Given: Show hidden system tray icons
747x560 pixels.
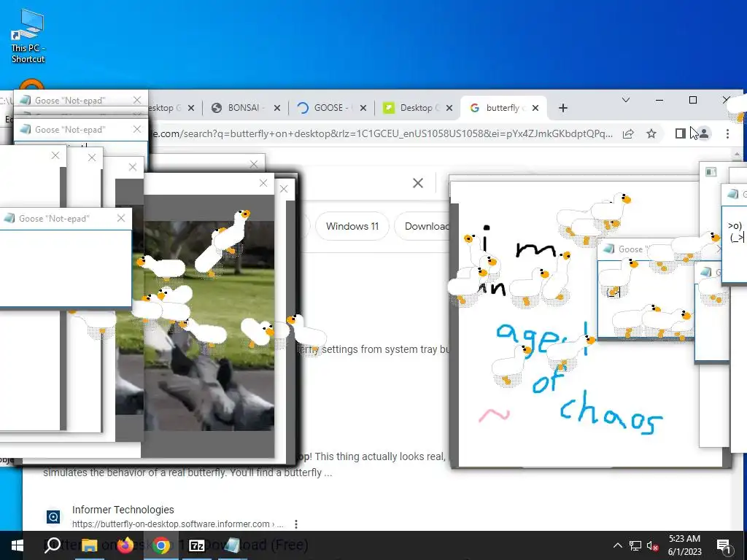Looking at the screenshot, I should click(x=617, y=545).
